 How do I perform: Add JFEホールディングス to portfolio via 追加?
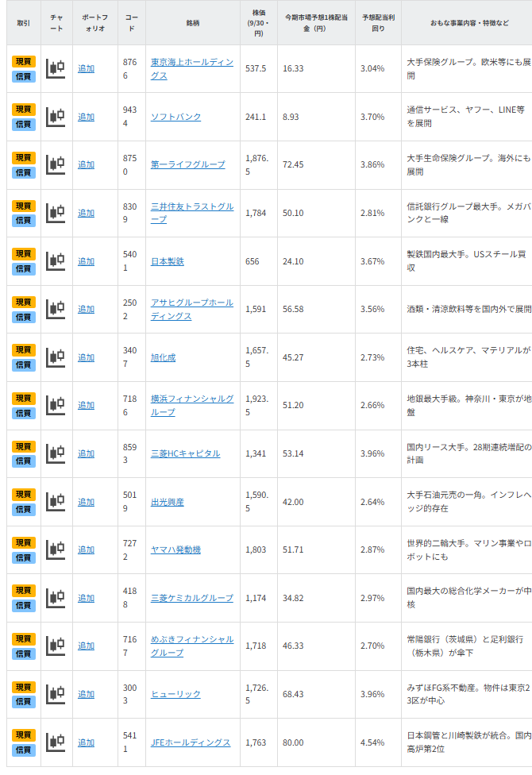(86, 742)
